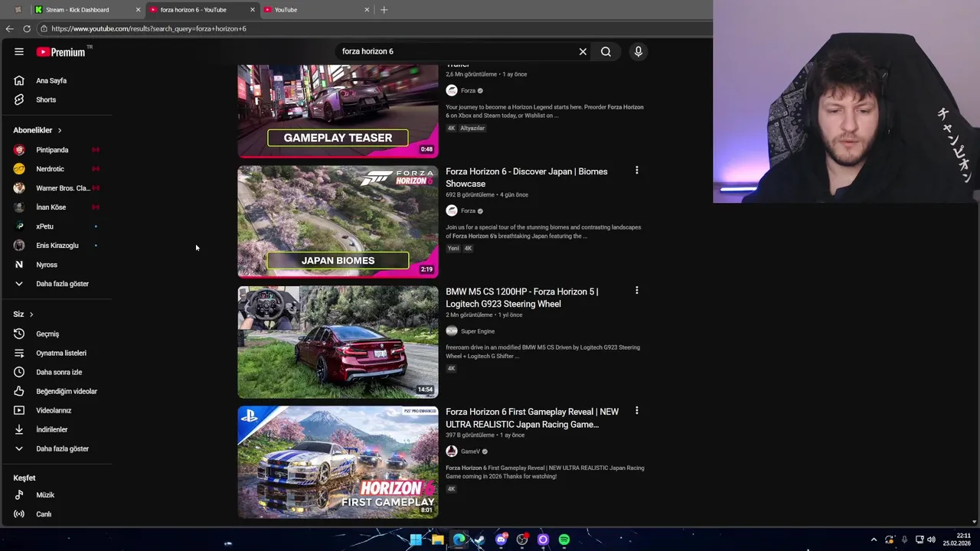The height and width of the screenshot is (551, 980).
Task: Open Ana Sayfa from sidebar
Action: pyautogui.click(x=51, y=80)
